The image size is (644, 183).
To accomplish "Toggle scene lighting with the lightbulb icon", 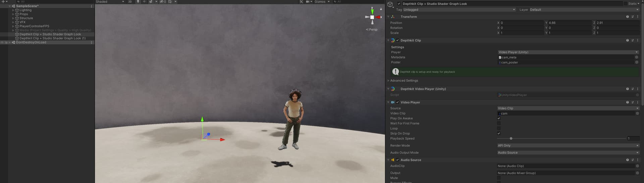I will click(138, 2).
